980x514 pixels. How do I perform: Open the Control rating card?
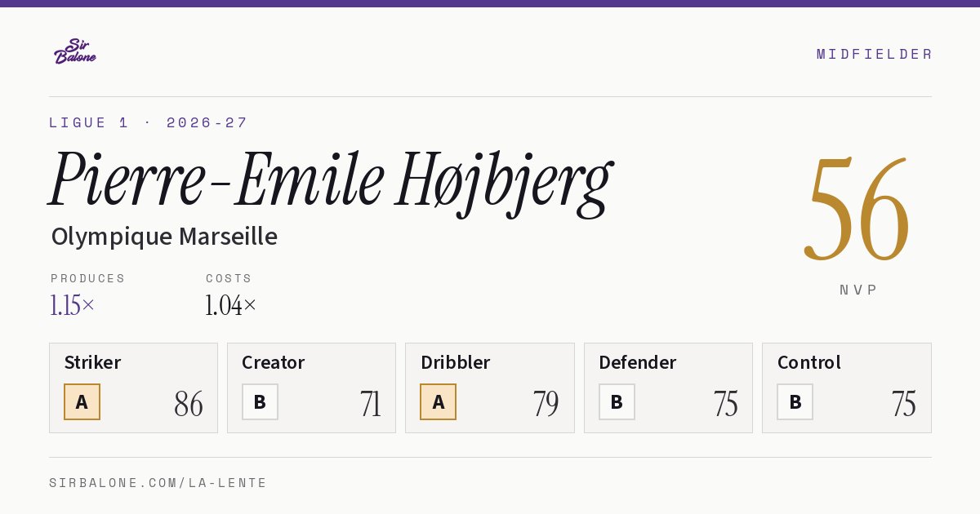(x=846, y=388)
